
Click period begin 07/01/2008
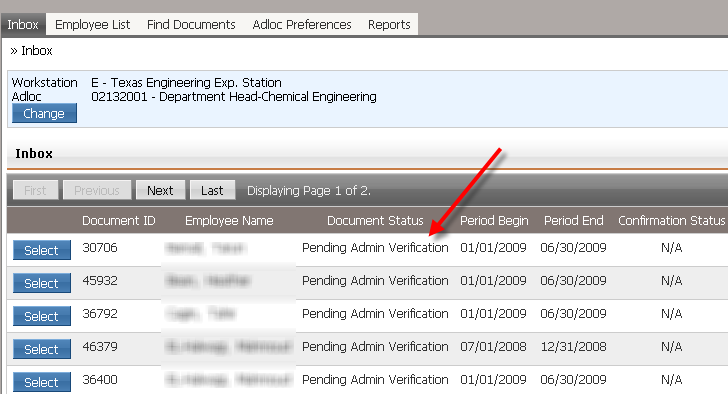(493, 347)
